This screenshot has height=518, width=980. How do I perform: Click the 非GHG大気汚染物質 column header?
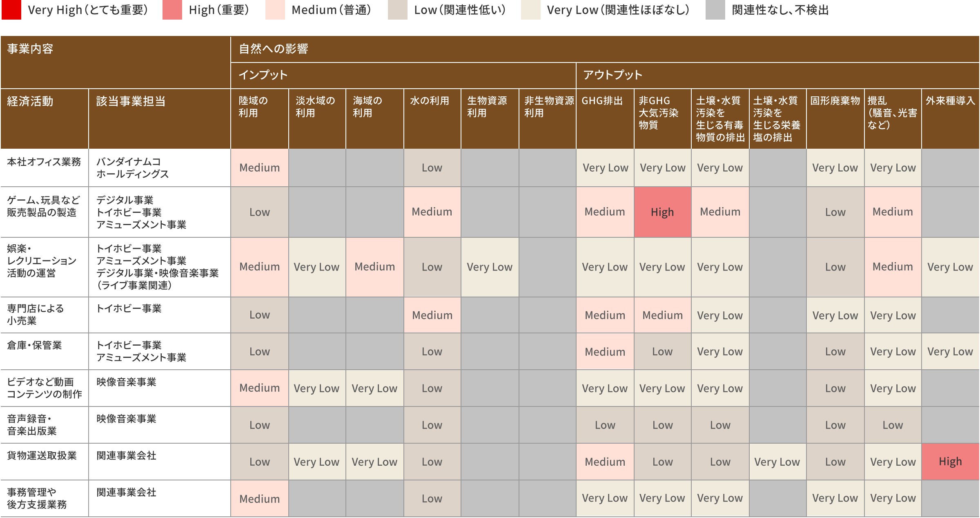663,119
